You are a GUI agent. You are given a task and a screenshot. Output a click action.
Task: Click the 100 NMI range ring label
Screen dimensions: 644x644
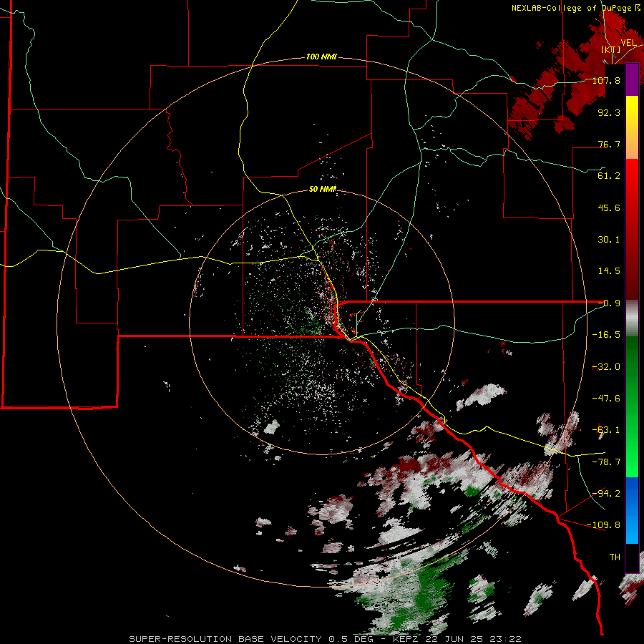pos(321,57)
